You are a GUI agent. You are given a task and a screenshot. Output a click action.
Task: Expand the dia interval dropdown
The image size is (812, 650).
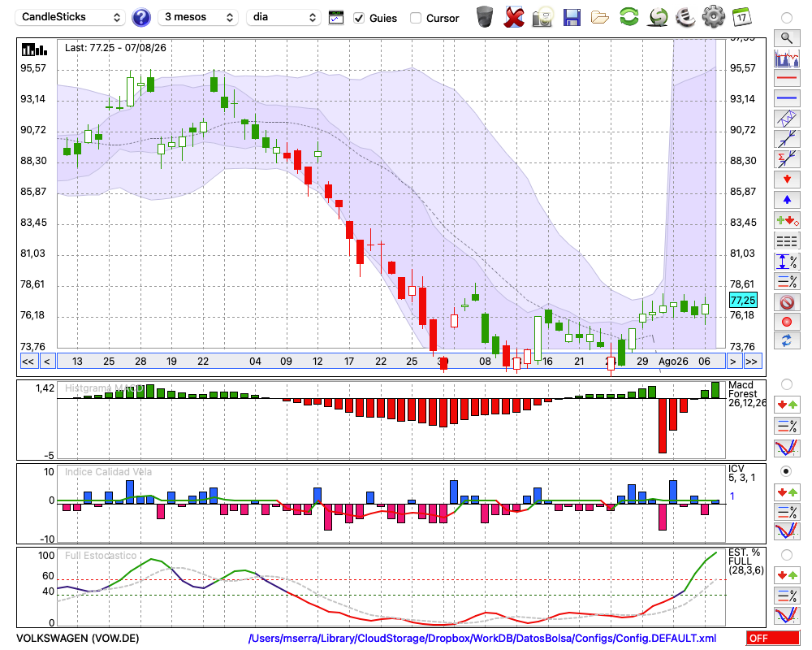283,17
